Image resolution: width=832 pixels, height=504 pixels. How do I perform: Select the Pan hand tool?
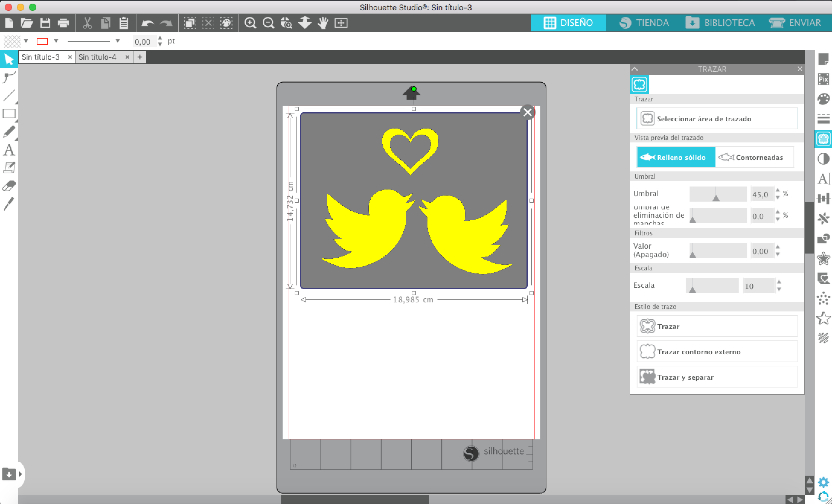coord(323,23)
